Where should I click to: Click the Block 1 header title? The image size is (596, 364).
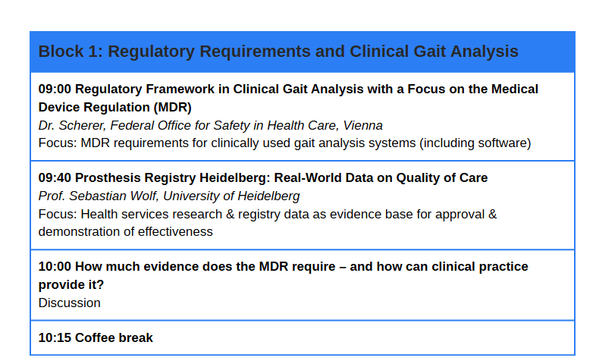[x=278, y=52]
